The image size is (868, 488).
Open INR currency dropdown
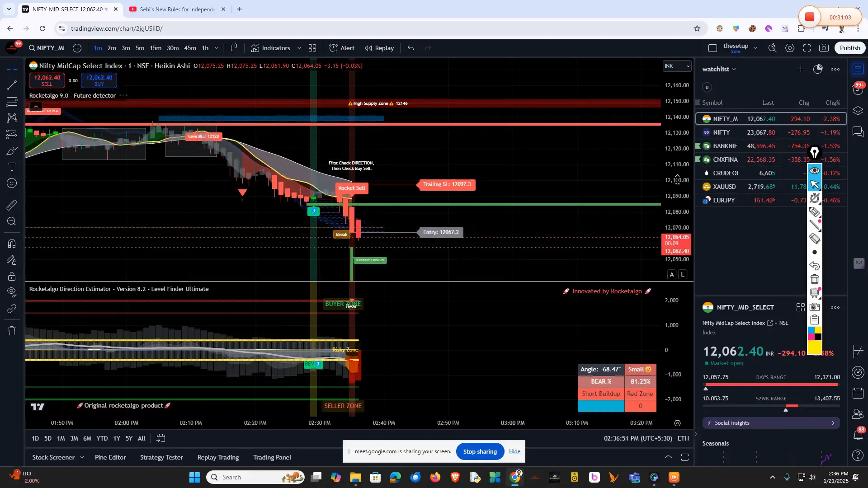(x=677, y=66)
